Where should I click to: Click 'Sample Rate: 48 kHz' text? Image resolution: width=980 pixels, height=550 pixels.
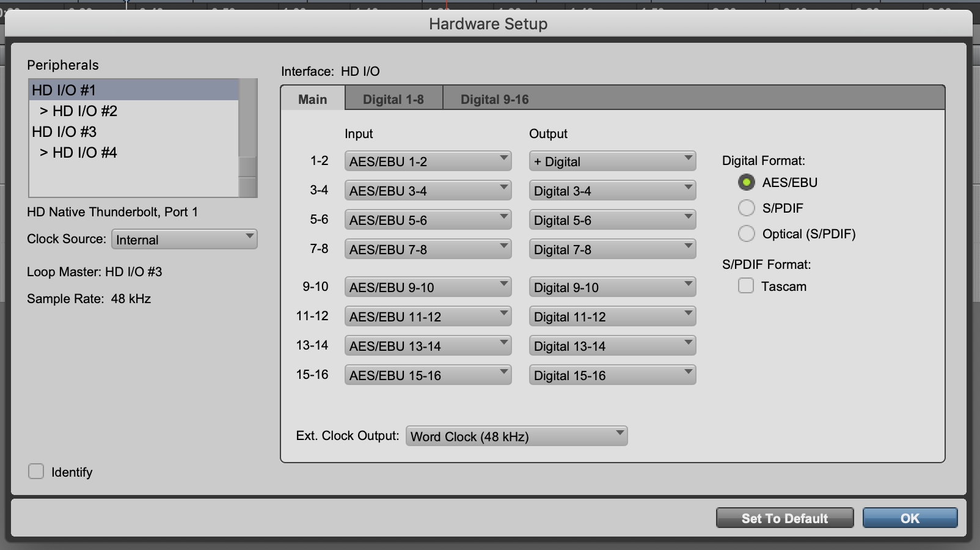tap(89, 298)
